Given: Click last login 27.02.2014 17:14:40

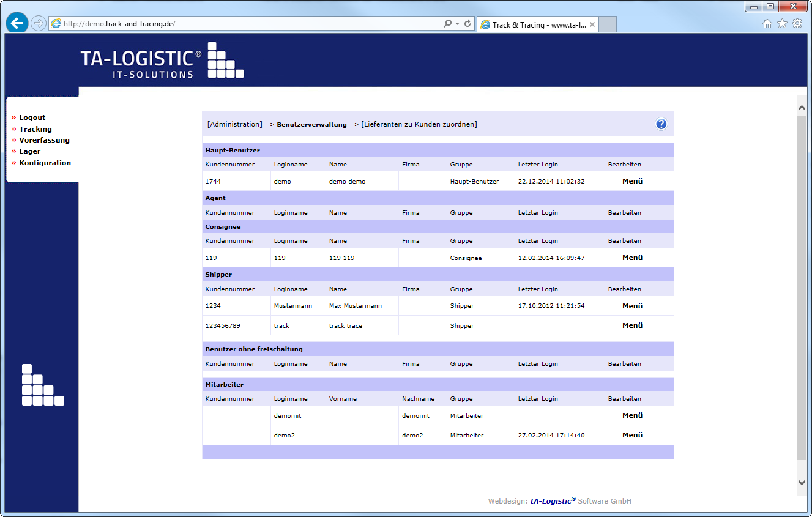Looking at the screenshot, I should 551,436.
